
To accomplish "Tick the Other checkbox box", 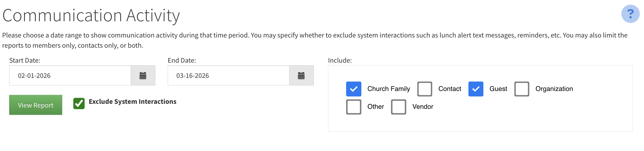I will [x=353, y=107].
